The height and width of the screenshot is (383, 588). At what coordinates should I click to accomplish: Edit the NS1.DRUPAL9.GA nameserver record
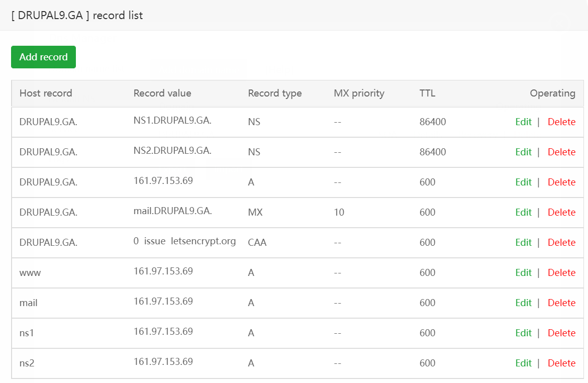click(523, 122)
